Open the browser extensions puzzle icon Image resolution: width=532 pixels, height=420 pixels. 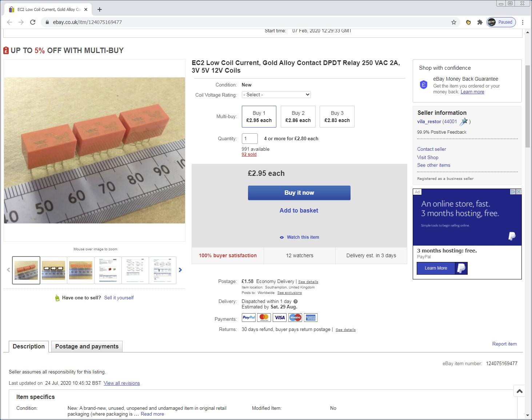[x=480, y=22]
